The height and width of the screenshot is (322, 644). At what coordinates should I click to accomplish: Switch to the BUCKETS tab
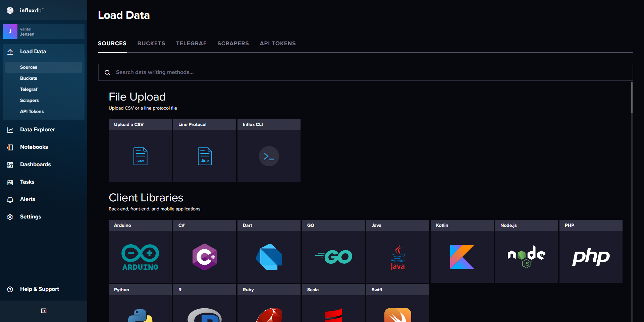[x=151, y=44]
